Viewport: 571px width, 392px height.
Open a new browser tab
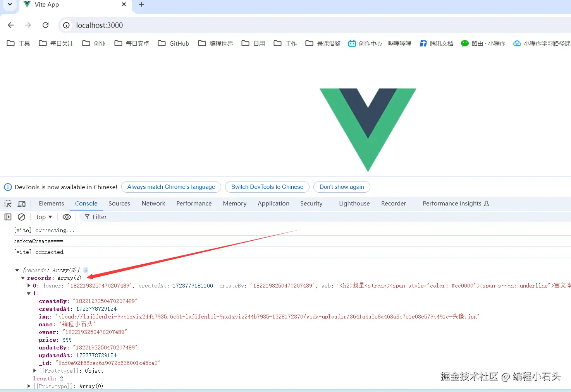tap(142, 4)
